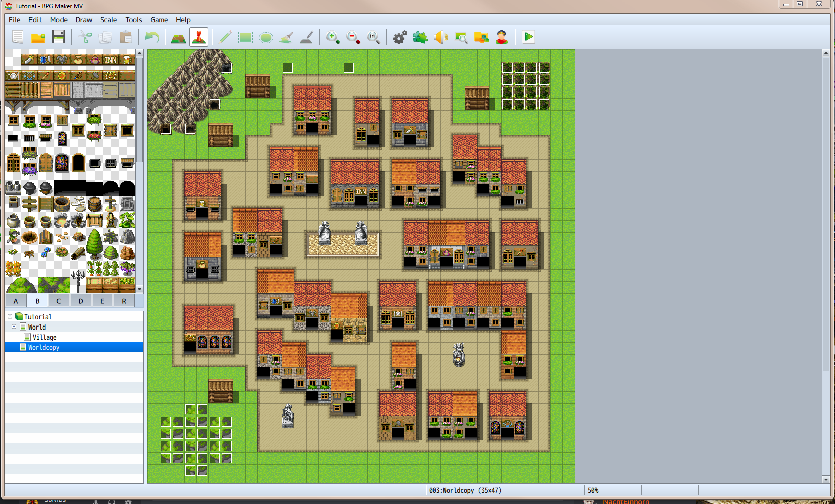Collapse the Tutorial project tree node

point(10,316)
